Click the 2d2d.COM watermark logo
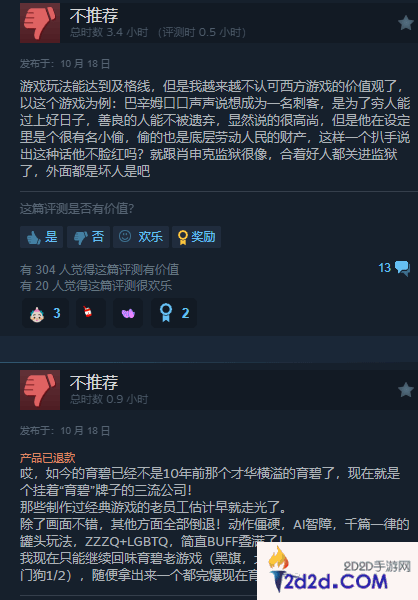This screenshot has width=418, height=600. click(337, 571)
